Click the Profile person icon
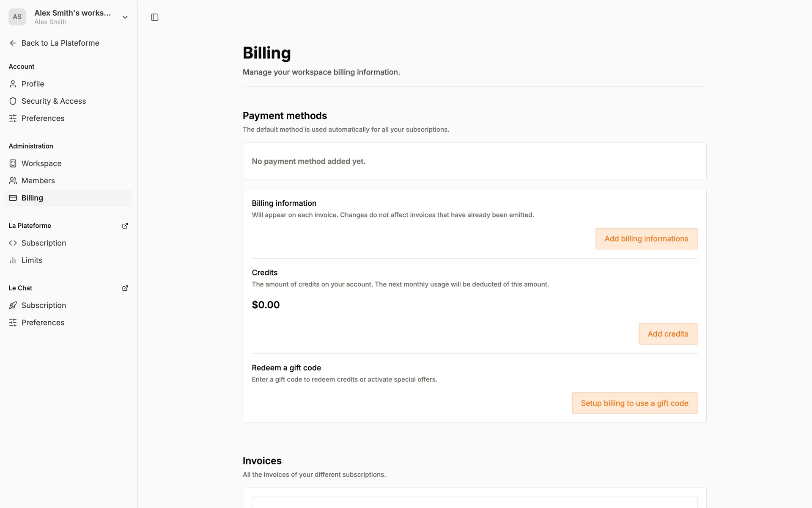The height and width of the screenshot is (508, 812). 13,84
